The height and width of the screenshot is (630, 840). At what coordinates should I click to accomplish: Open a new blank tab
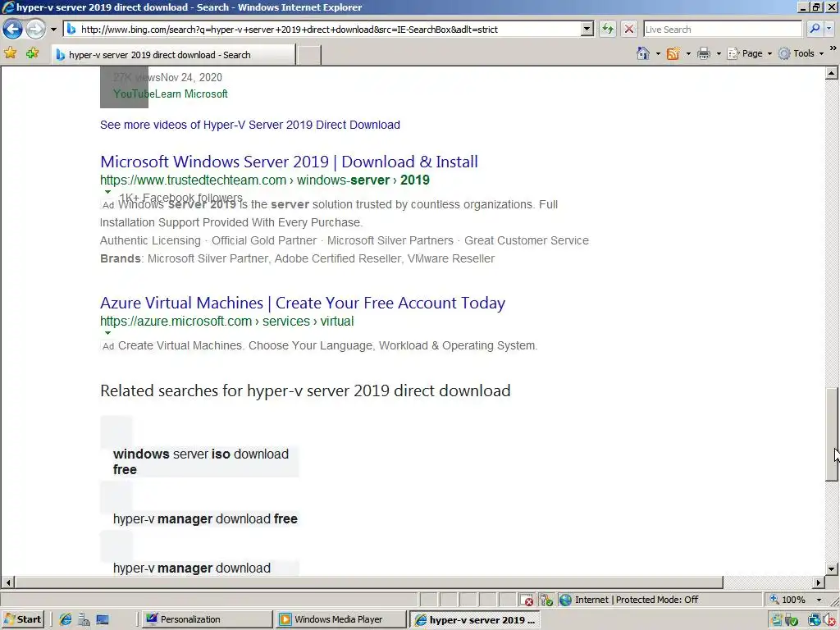(309, 55)
